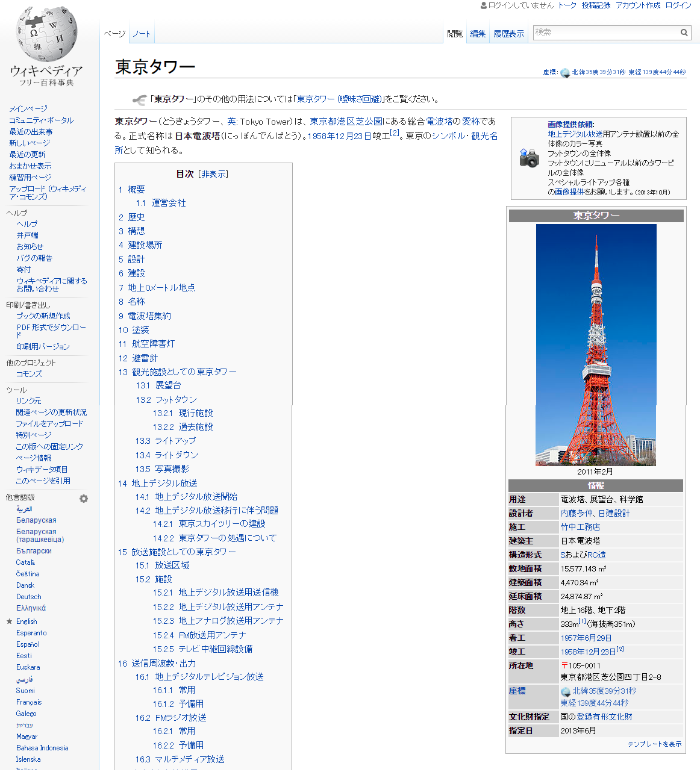700x772 pixels.
Task: Switch to the English language version
Action: [x=27, y=621]
